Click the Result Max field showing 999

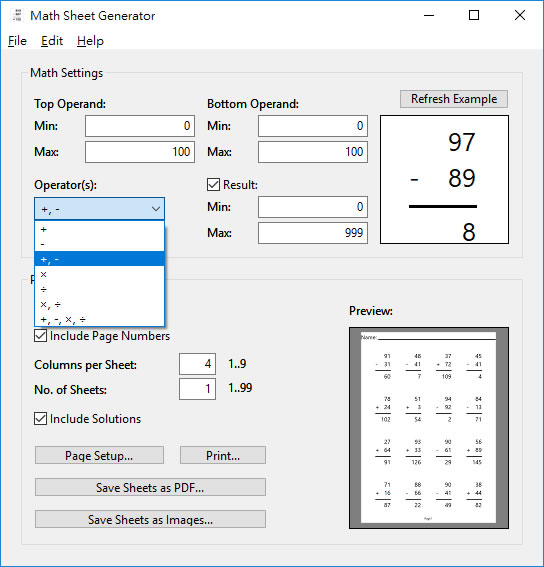click(x=313, y=233)
